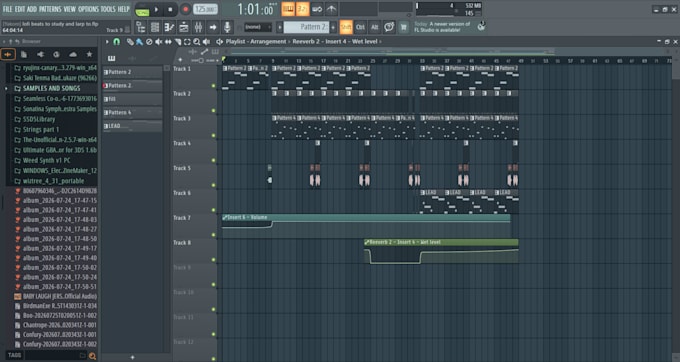
Task: Click the plus right of the pattern selector
Action: 333,27
